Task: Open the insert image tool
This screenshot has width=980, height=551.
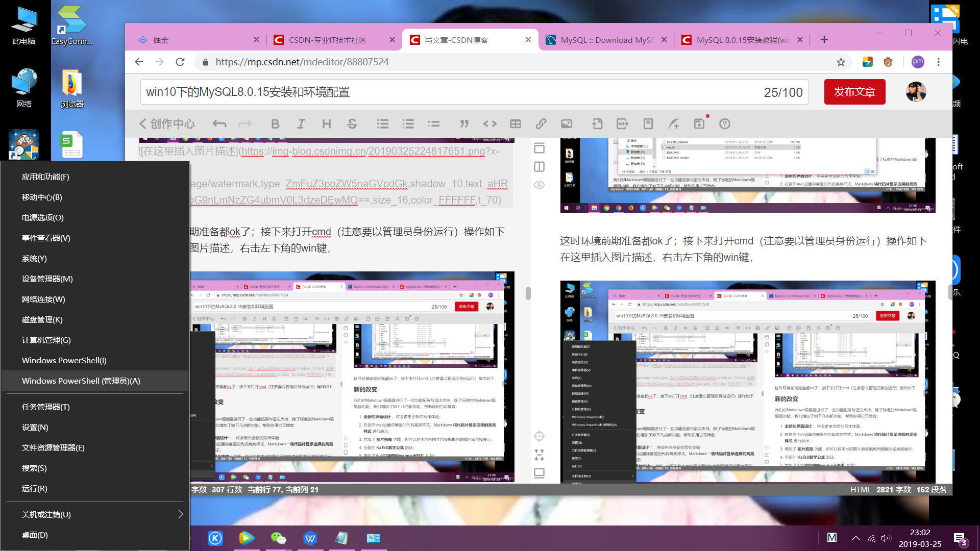Action: tap(567, 123)
